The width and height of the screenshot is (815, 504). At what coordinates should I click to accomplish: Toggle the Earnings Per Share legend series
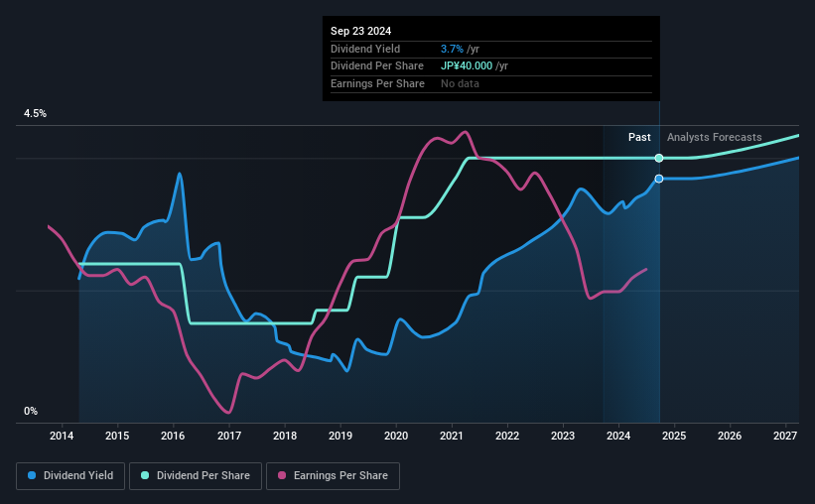coord(333,476)
